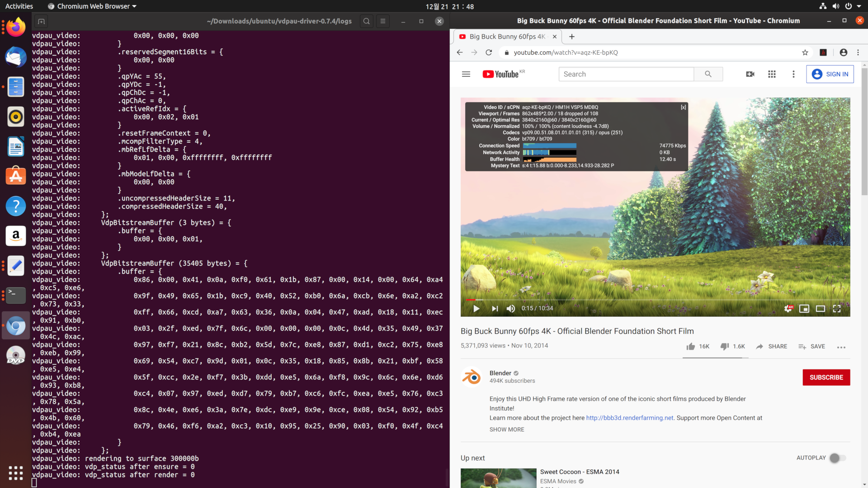Screen dimensions: 868x488
Task: Bookmark this page with star icon
Action: pyautogui.click(x=805, y=52)
